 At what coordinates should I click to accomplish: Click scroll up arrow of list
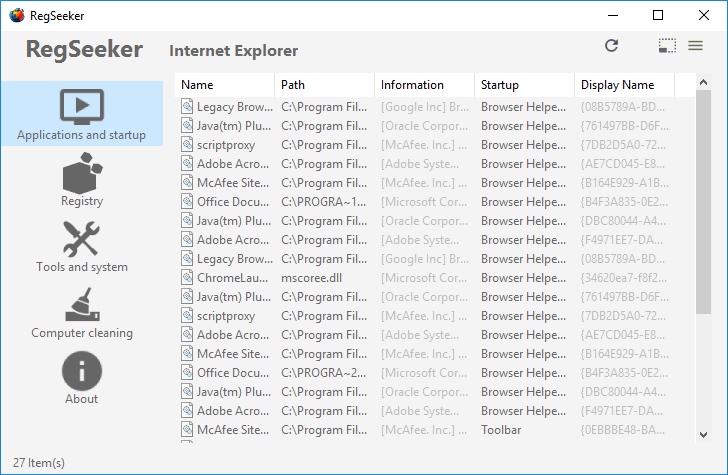703,82
